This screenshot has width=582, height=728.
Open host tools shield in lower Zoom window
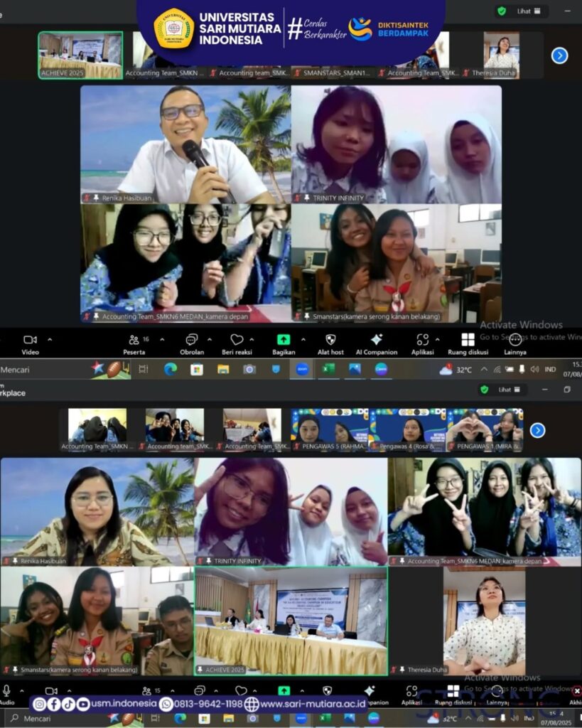327,690
